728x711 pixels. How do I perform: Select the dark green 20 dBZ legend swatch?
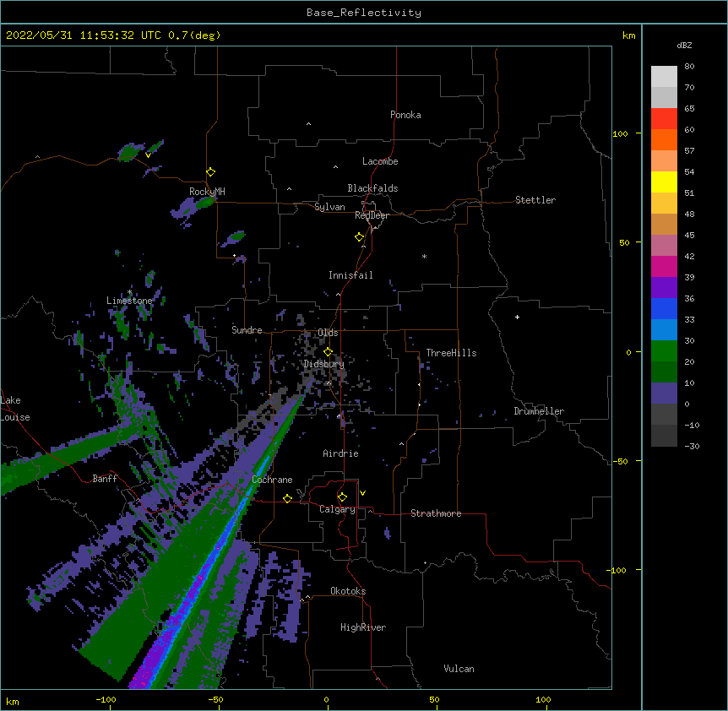coord(664,372)
